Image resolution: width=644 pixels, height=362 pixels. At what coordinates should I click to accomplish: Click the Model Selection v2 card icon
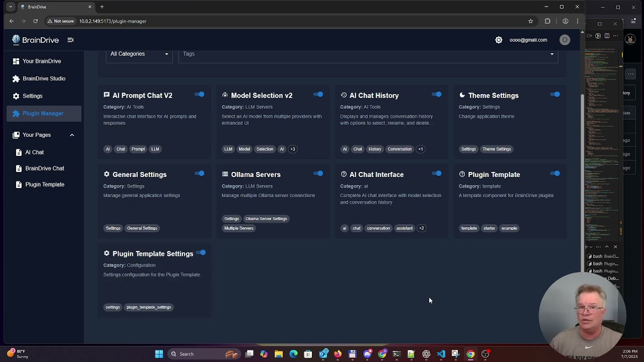coord(225,95)
